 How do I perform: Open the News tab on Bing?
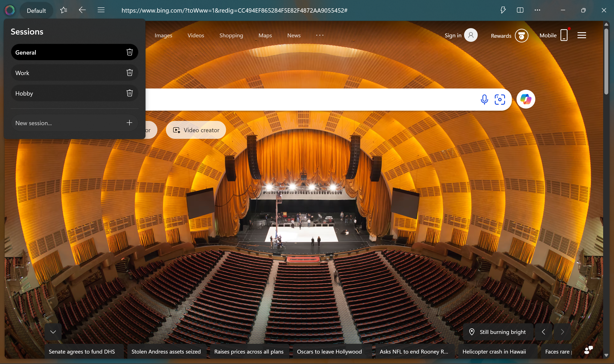294,35
